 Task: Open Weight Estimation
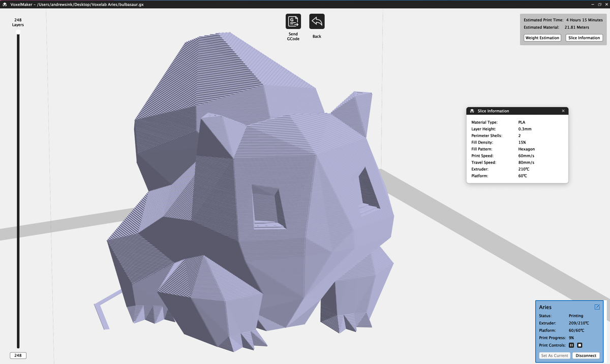pyautogui.click(x=542, y=38)
